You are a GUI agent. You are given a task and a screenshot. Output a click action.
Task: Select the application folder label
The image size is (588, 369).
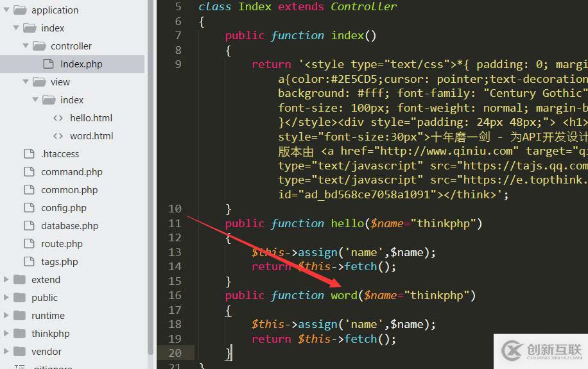[55, 10]
